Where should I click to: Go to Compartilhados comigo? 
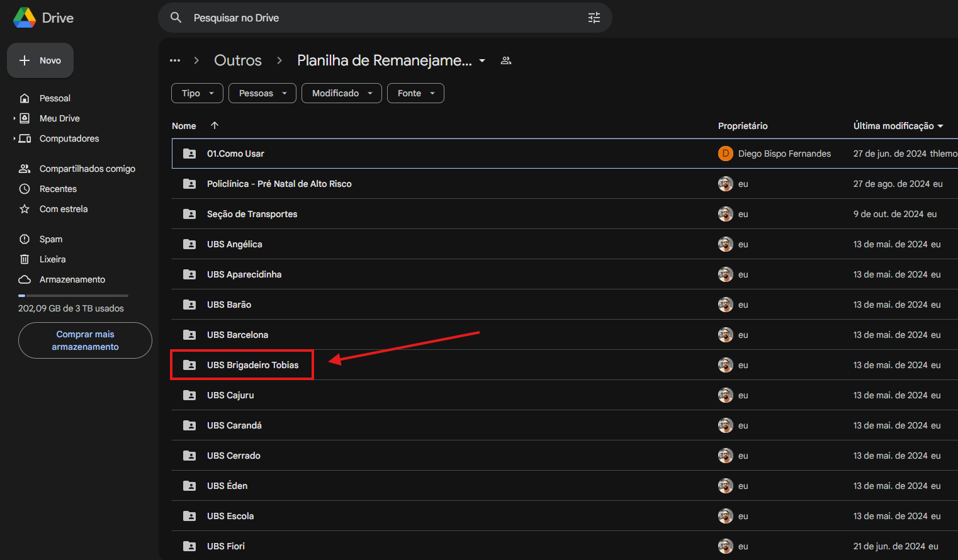(x=87, y=169)
